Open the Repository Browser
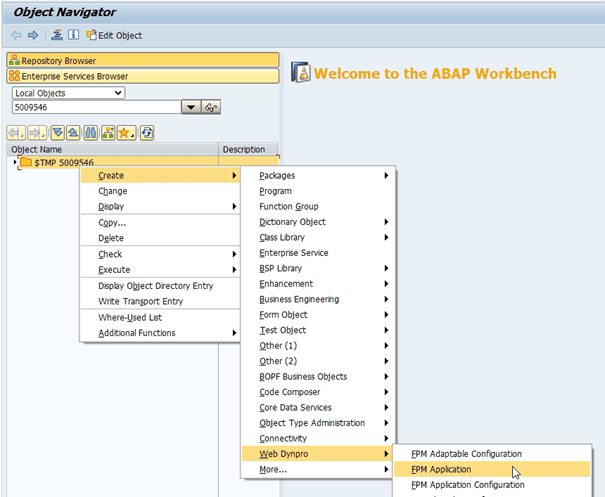Screen dimensions: 605x497 click(x=142, y=60)
